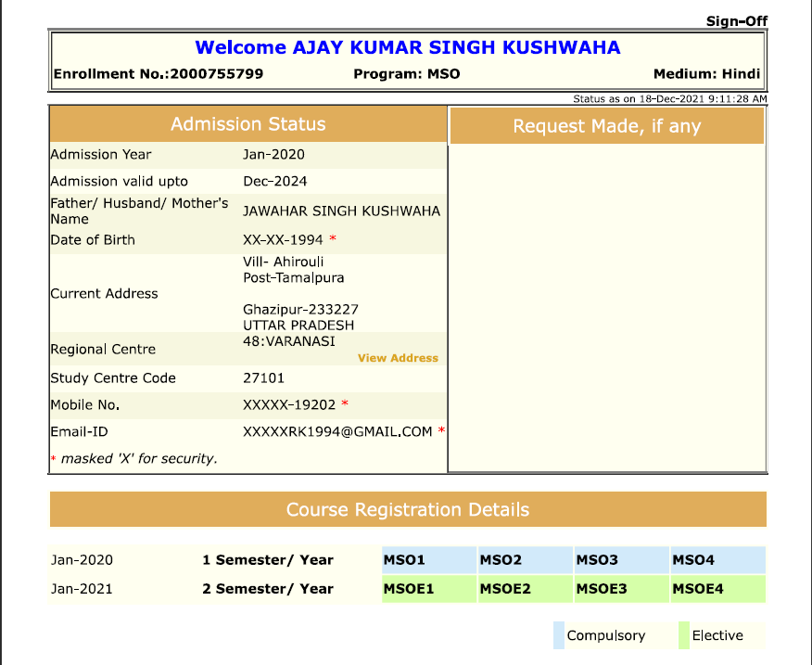812x665 pixels.
Task: Click study centre code 27101
Action: point(263,377)
